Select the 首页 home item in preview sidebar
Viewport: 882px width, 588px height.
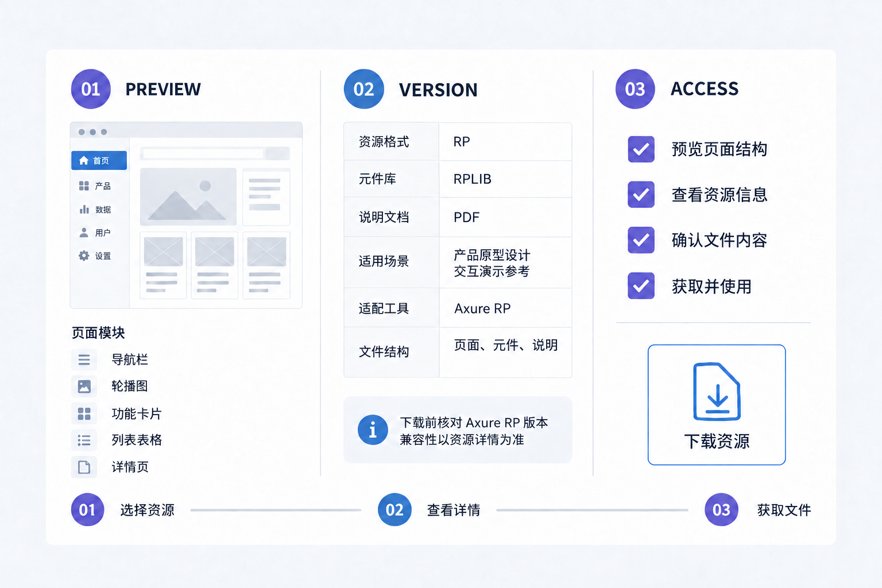(x=99, y=161)
